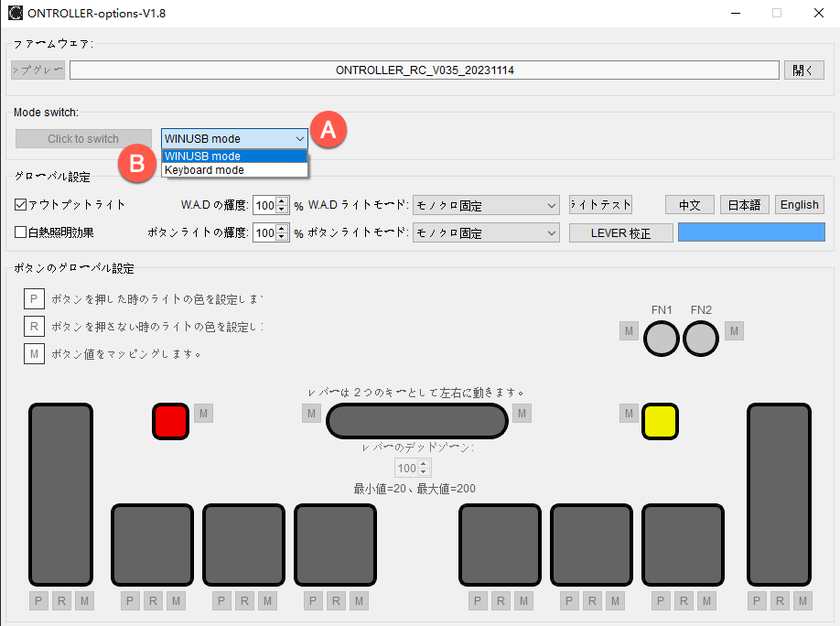The image size is (840, 626).
Task: Click the R legend icon for released color
Action: point(34,326)
